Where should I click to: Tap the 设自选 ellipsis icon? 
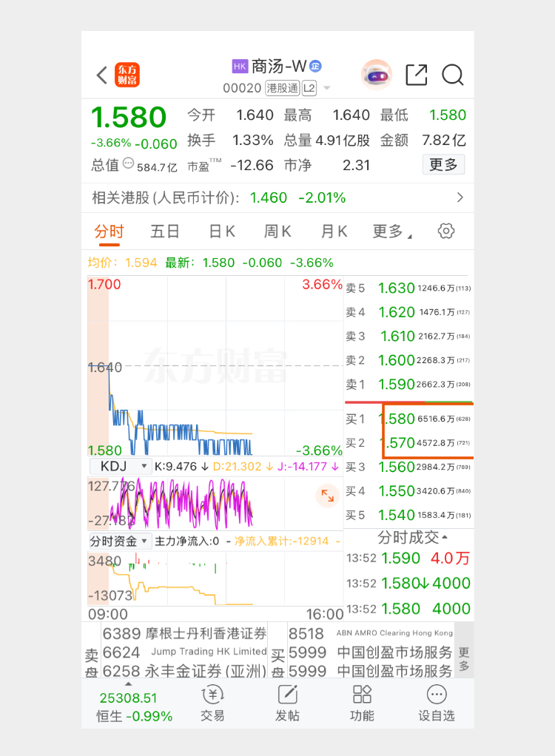tap(437, 695)
